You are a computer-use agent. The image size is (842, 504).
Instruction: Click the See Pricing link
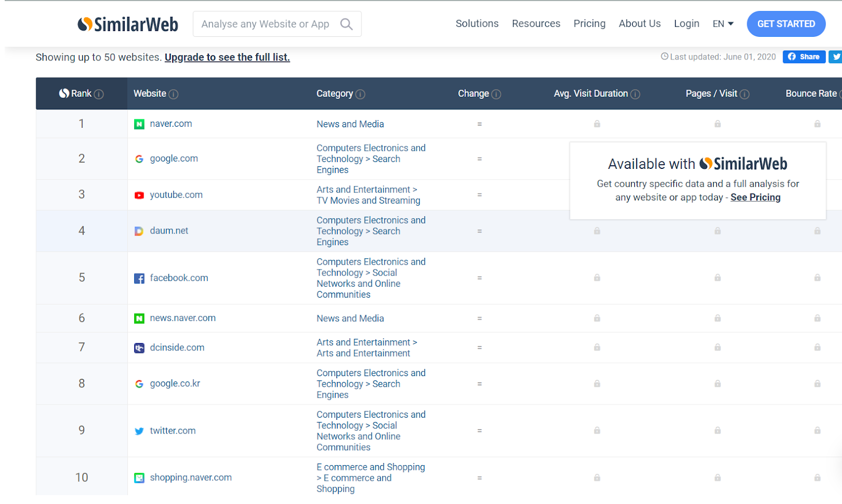[x=755, y=197]
